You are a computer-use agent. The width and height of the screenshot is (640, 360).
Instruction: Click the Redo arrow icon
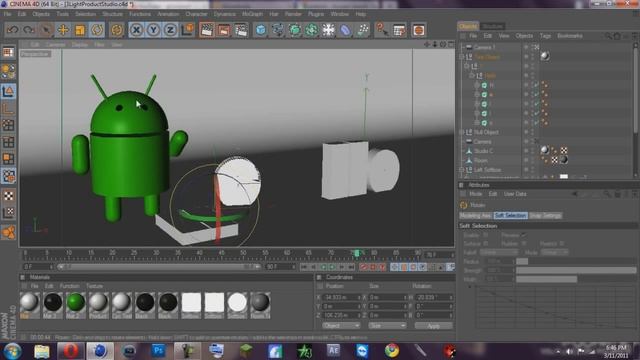point(29,30)
